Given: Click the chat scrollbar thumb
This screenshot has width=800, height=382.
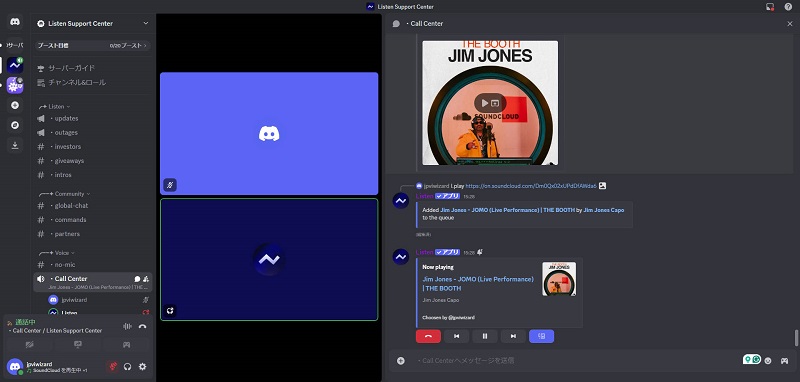Looking at the screenshot, I should 795,338.
